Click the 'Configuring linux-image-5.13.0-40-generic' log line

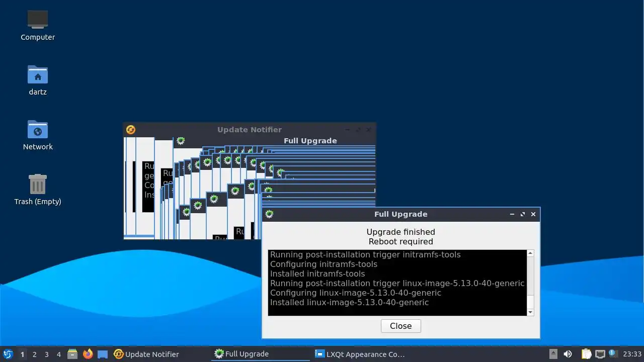tap(356, 293)
